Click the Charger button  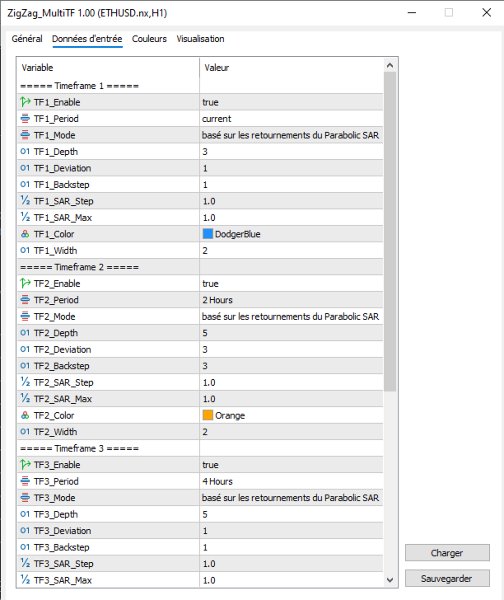[x=447, y=553]
